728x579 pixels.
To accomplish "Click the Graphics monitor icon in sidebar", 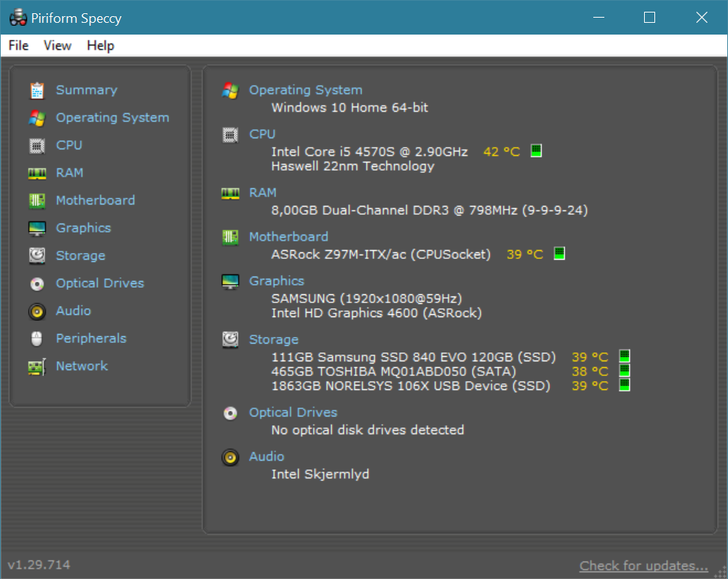I will click(37, 229).
